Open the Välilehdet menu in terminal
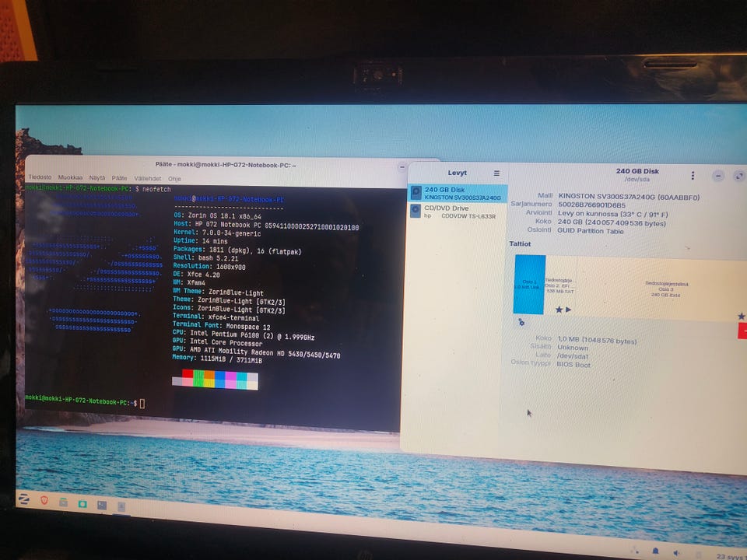 (148, 179)
